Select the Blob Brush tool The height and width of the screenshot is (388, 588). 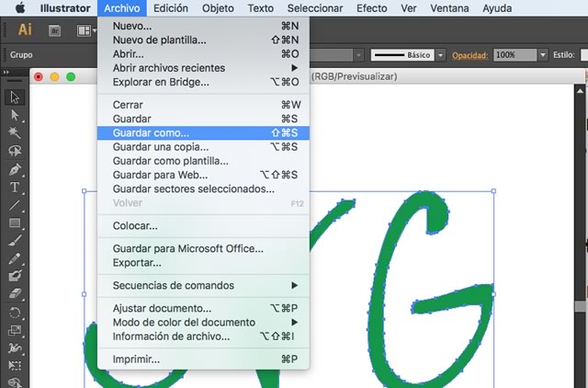15,276
